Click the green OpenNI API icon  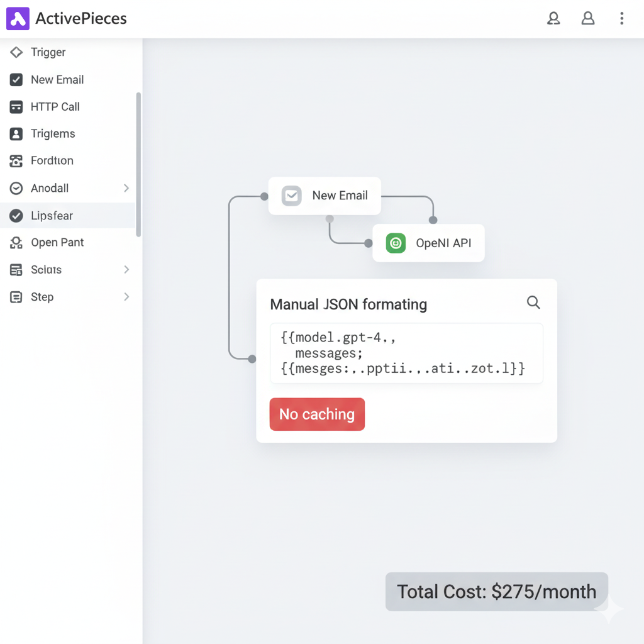395,243
